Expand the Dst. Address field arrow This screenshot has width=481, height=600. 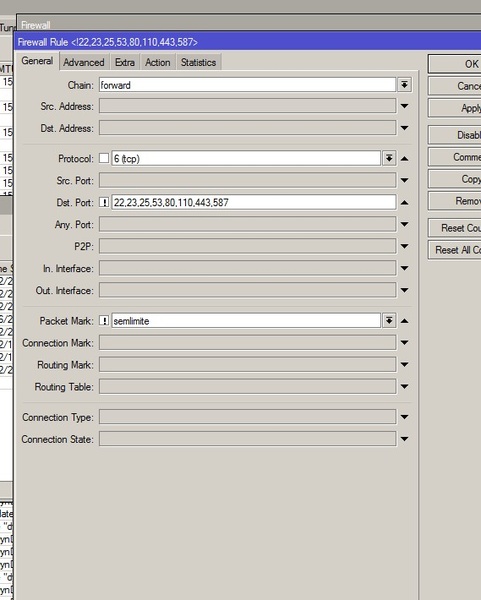pyautogui.click(x=404, y=128)
